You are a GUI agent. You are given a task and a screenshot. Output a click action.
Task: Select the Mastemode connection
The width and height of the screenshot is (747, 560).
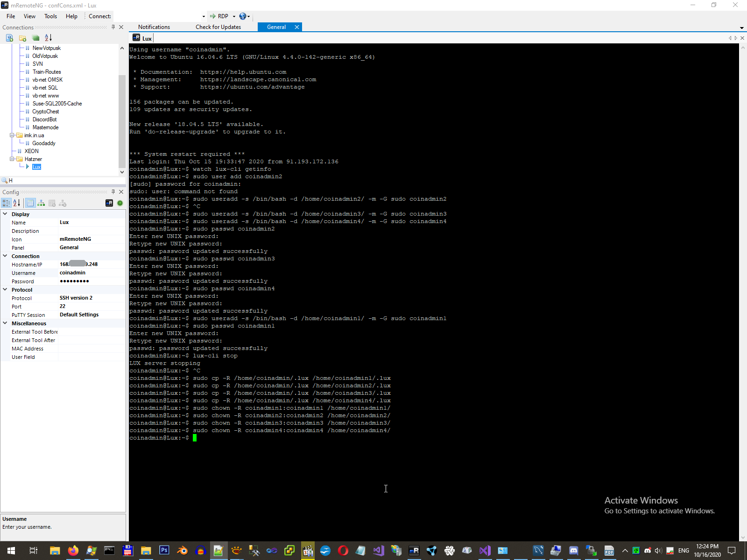(x=45, y=127)
